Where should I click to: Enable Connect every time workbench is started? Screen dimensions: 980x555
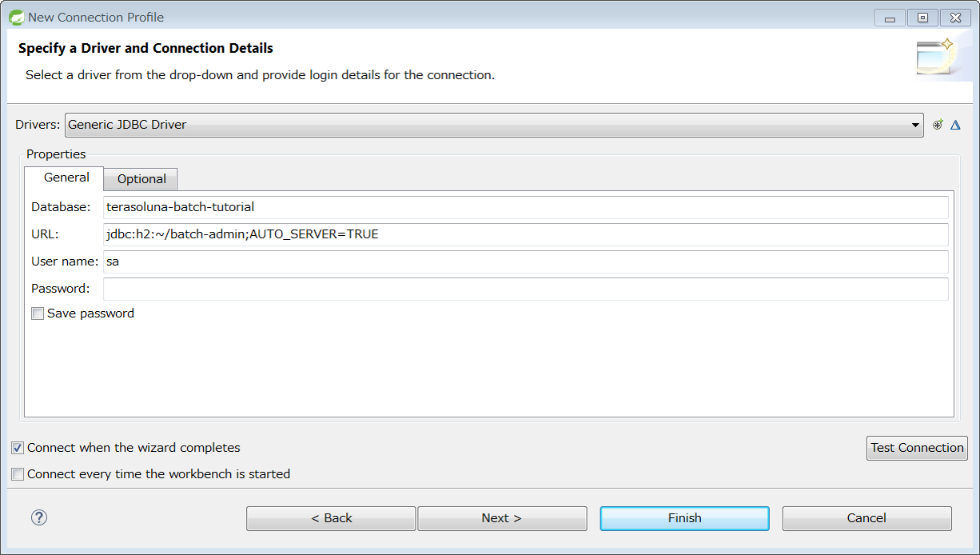click(x=18, y=474)
